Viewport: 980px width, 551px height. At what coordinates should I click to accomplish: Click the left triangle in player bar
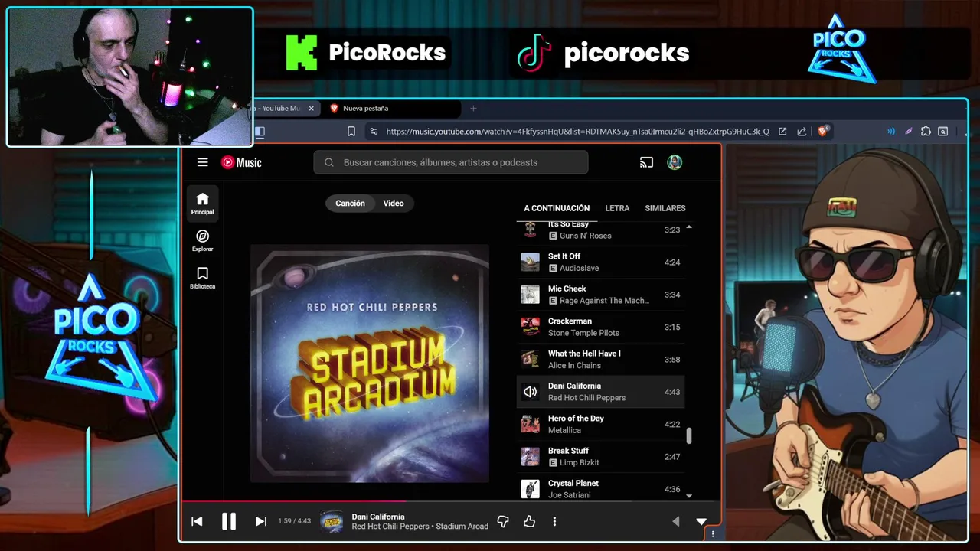coord(675,521)
